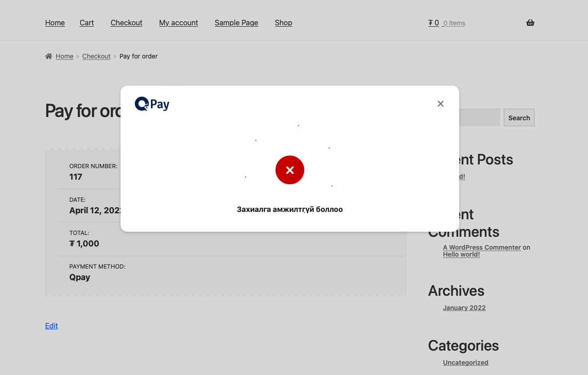Click the ₮ 0 cart total link

click(x=433, y=23)
